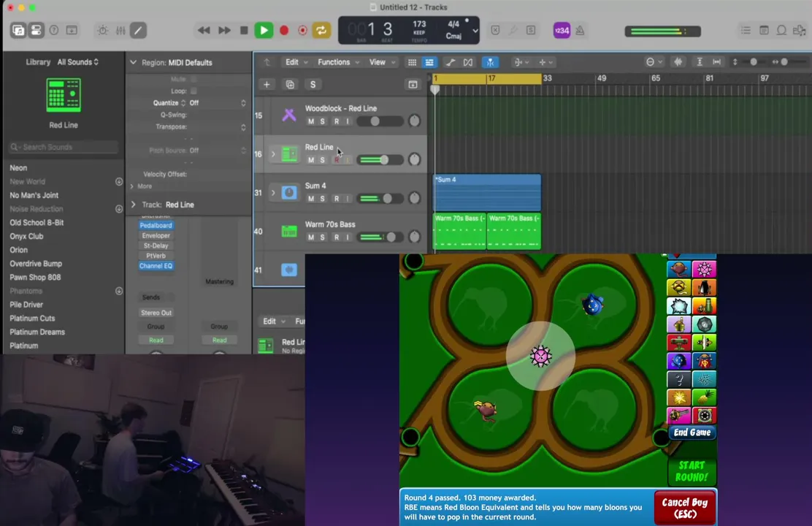Click the Pedalboard plugin slot
Image resolution: width=812 pixels, height=526 pixels.
[x=156, y=226]
